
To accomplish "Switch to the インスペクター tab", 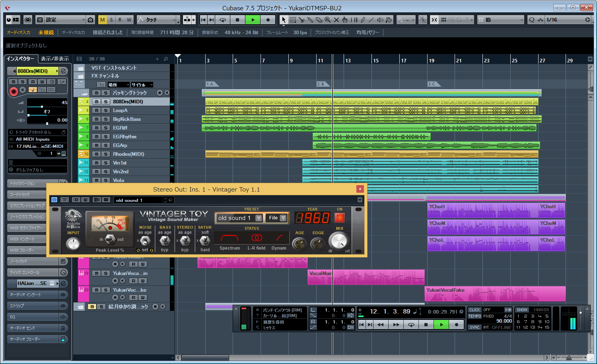I will (21, 59).
